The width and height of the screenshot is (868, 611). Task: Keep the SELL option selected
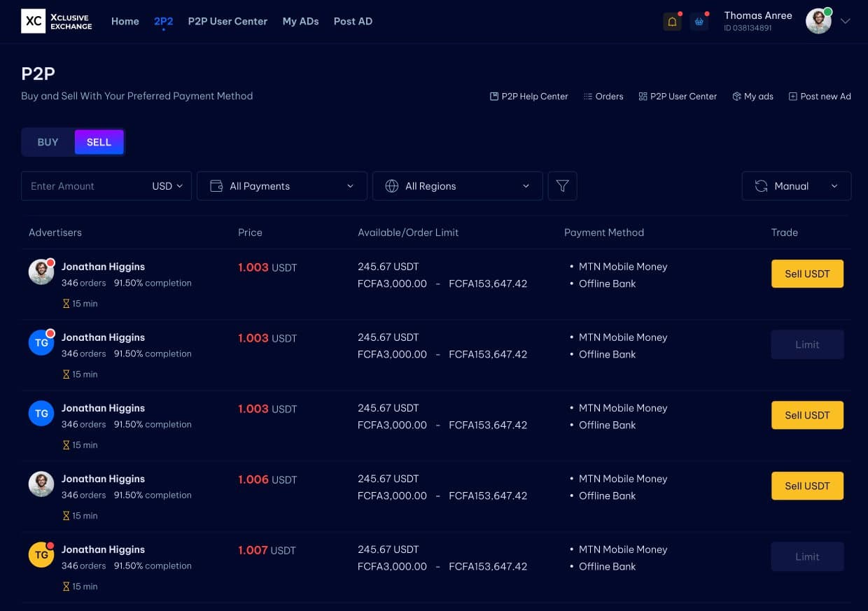(99, 141)
